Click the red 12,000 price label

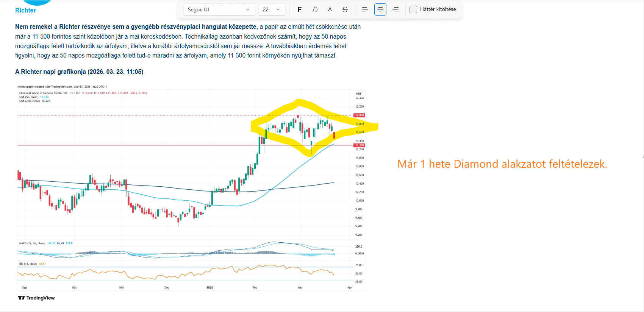point(359,115)
